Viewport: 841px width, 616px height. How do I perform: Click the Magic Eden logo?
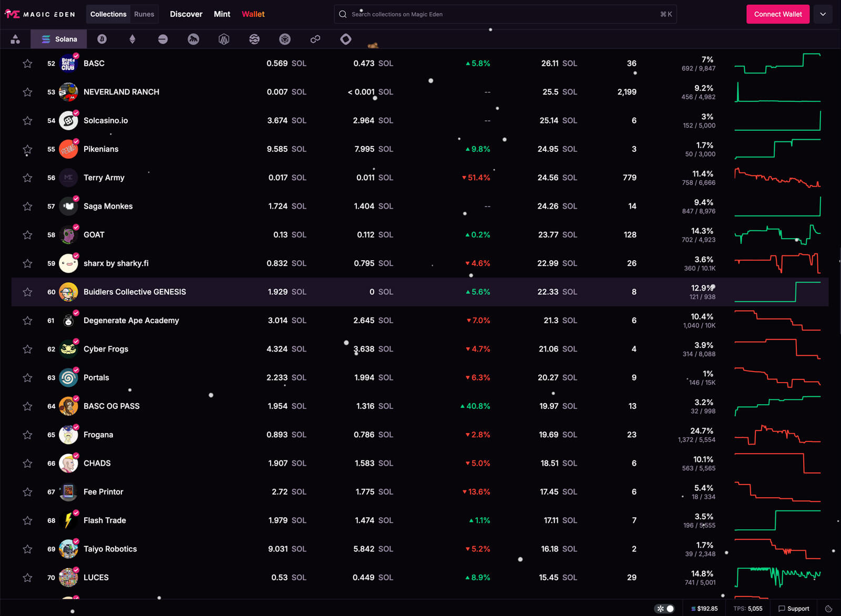click(x=40, y=14)
